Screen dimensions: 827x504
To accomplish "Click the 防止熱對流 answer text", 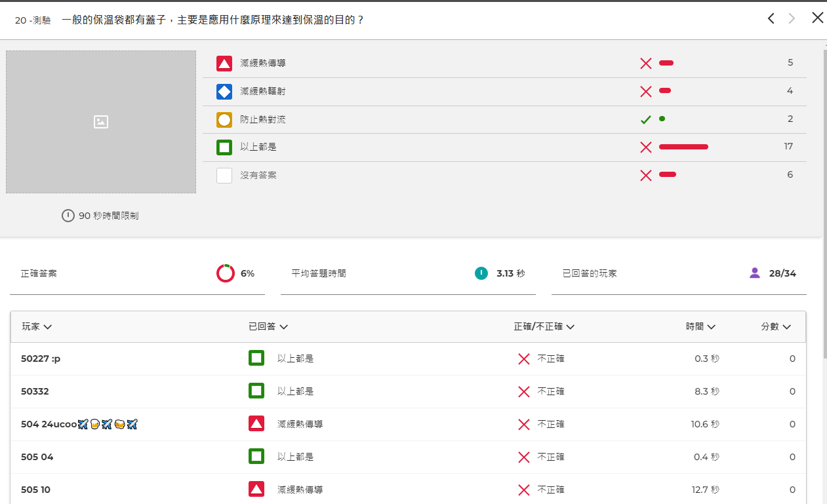I will click(x=263, y=120).
